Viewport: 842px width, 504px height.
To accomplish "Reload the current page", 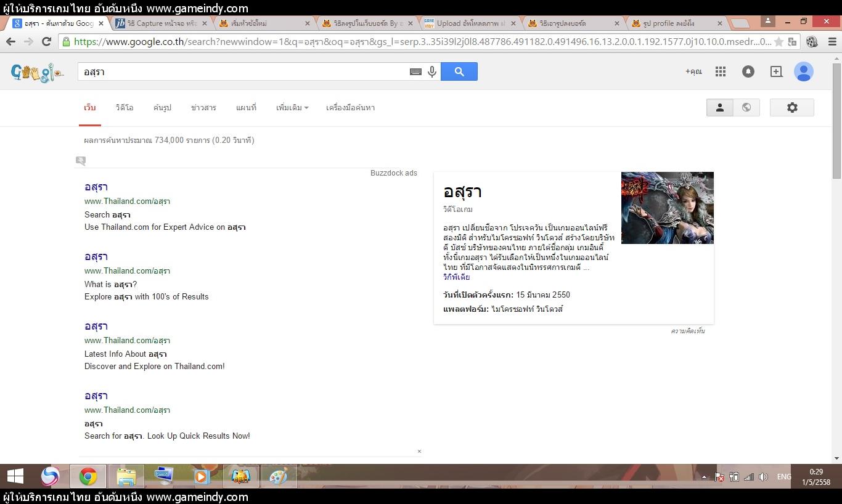I will tap(46, 42).
